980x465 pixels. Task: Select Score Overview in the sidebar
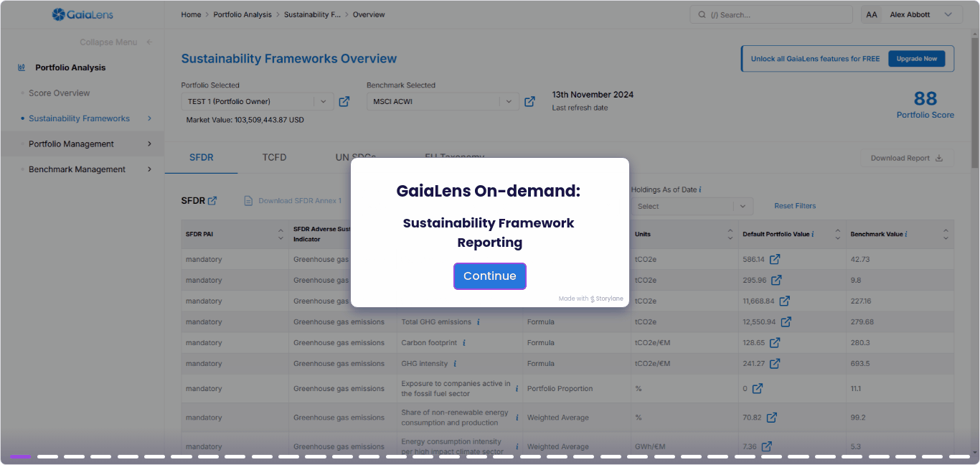click(60, 93)
